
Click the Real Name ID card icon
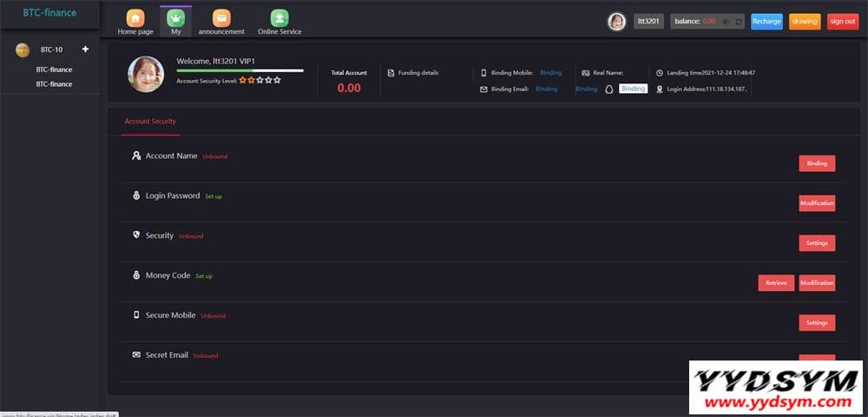(x=586, y=73)
